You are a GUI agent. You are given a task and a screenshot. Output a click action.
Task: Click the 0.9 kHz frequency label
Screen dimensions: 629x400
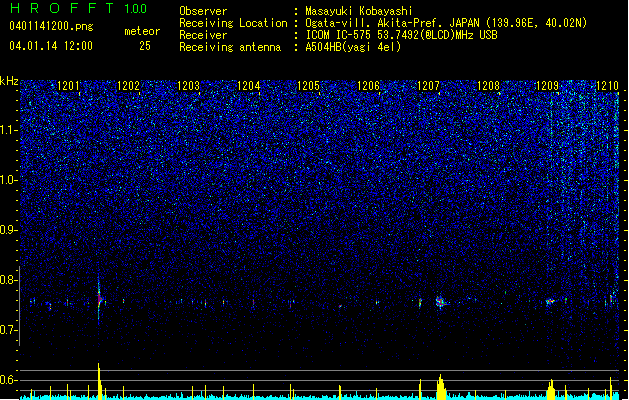(8, 230)
